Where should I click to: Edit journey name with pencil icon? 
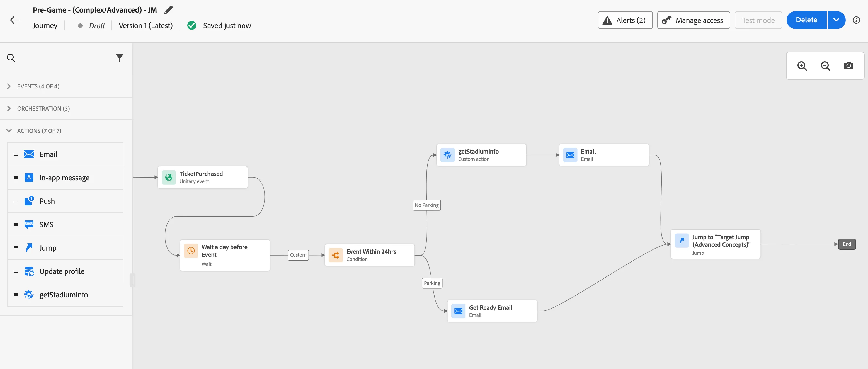point(168,10)
